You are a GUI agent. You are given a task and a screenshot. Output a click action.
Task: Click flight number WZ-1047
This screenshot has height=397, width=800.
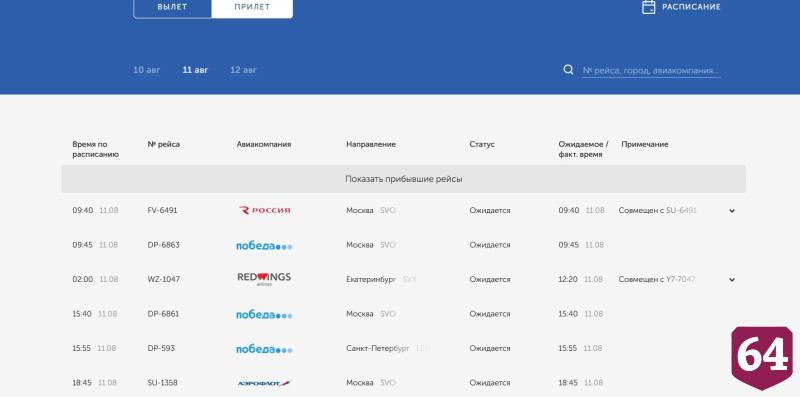163,279
